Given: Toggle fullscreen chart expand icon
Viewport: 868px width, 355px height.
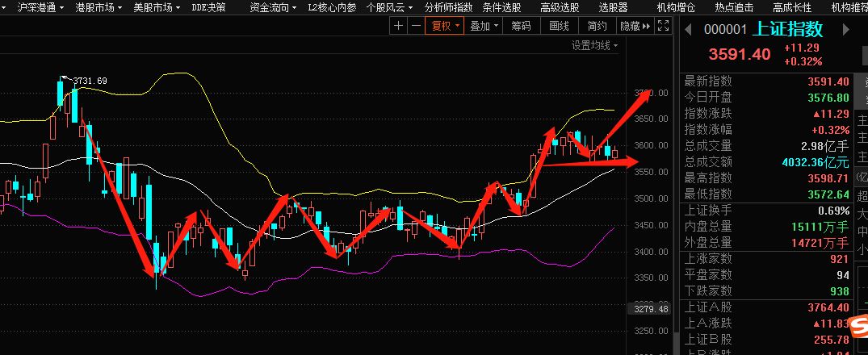Looking at the screenshot, I should point(663,26).
